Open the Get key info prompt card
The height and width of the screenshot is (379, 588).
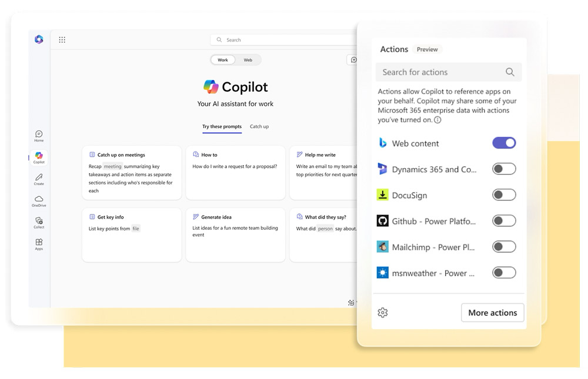click(132, 235)
